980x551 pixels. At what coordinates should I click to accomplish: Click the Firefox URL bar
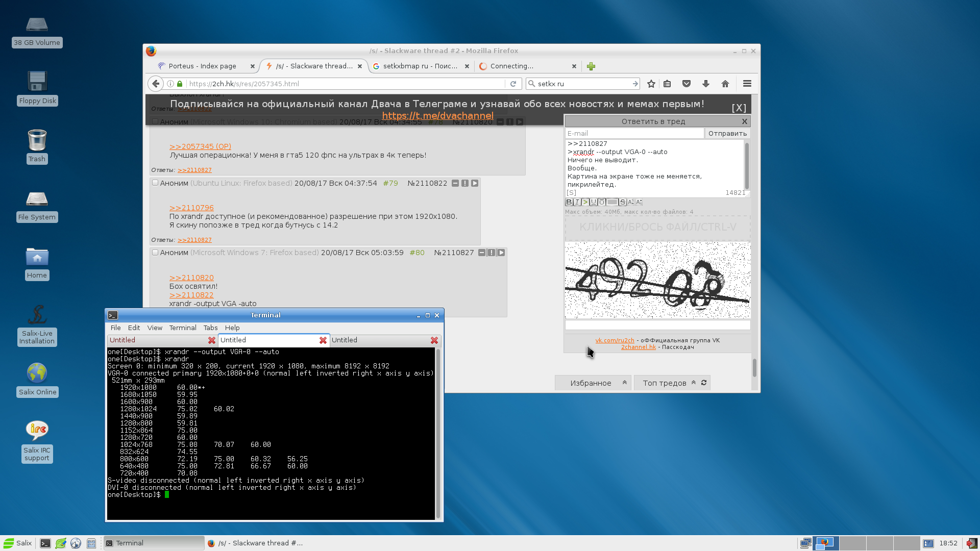pos(345,84)
